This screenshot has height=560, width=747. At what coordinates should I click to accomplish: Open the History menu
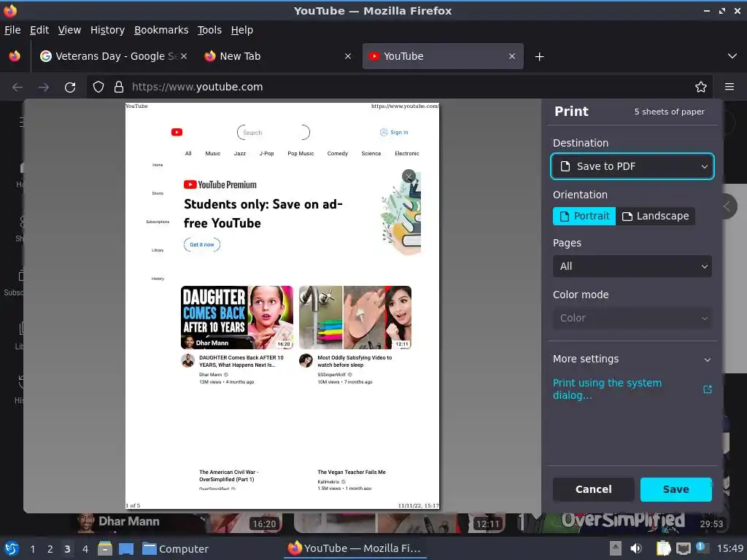click(108, 30)
